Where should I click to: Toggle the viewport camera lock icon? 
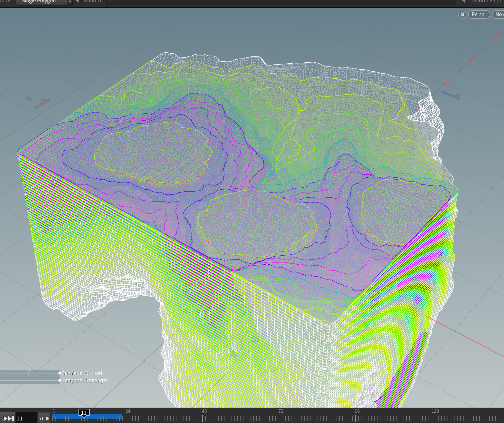pyautogui.click(x=462, y=14)
